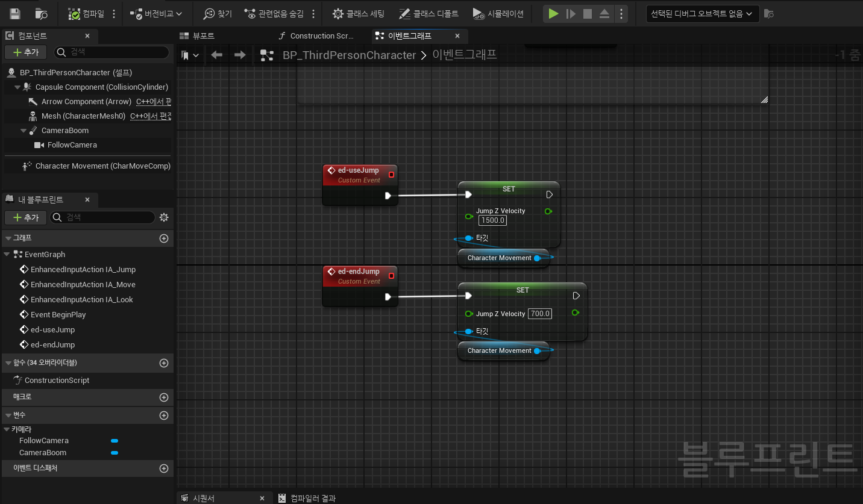863x504 pixels.
Task: Browse to asset in Content Browser icon
Action: (42, 13)
